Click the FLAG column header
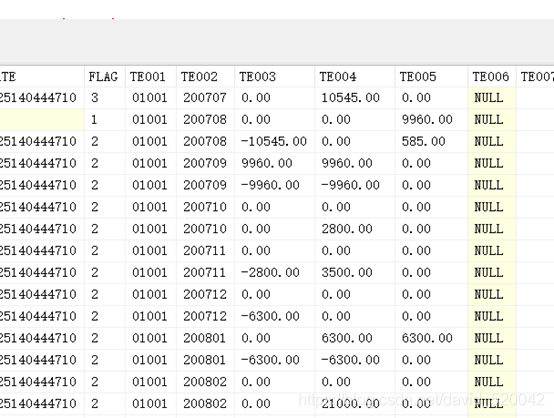Screen dimensions: 554x418 (105, 77)
